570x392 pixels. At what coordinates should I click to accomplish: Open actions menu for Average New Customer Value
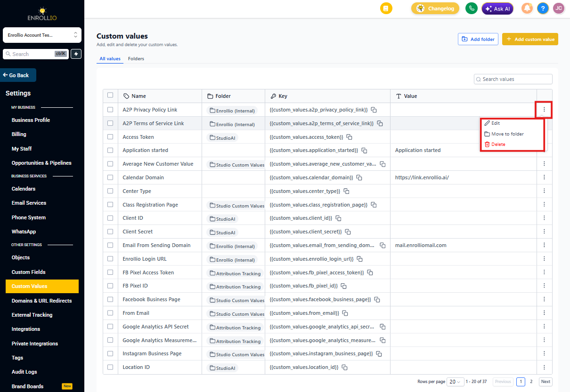click(544, 164)
